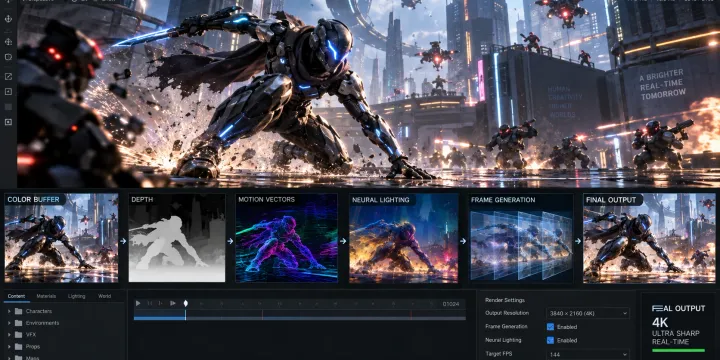720x360 pixels.
Task: Click the white playhead marker on timeline
Action: [x=186, y=304]
